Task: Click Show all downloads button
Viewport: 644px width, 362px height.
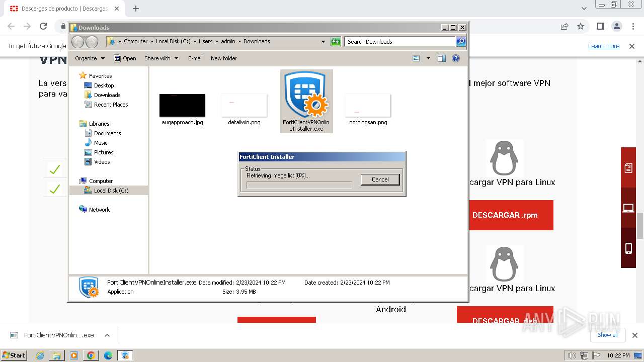Action: [608, 335]
